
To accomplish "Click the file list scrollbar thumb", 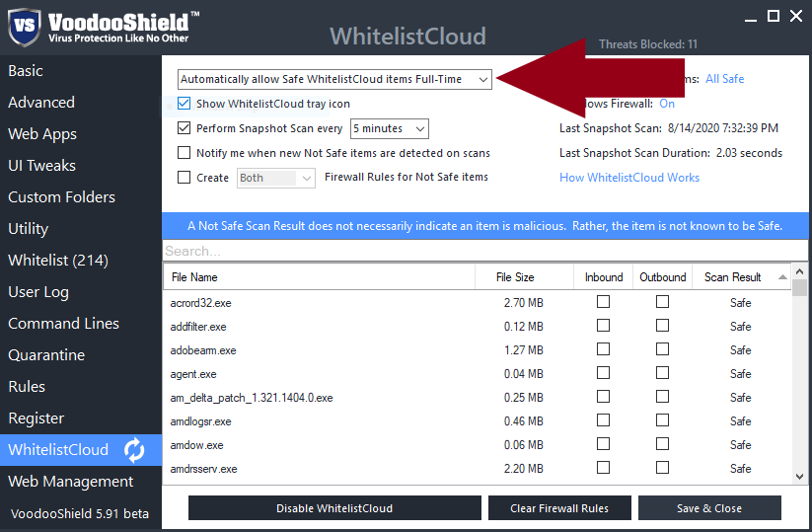I will tap(799, 287).
